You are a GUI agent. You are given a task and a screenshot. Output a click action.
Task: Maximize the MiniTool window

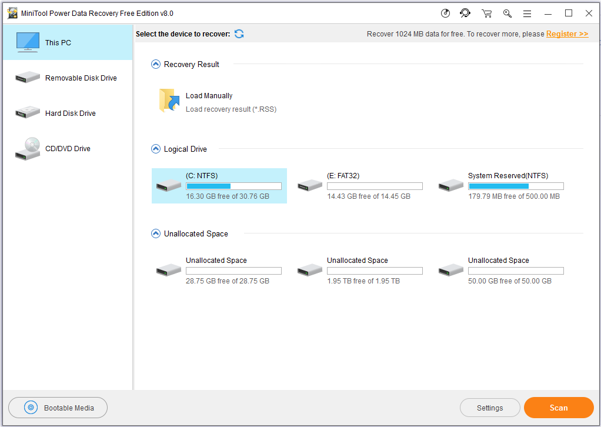click(x=569, y=13)
